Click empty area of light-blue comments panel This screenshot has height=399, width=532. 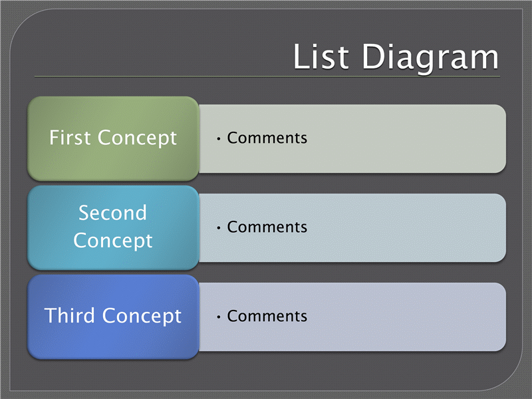407,227
